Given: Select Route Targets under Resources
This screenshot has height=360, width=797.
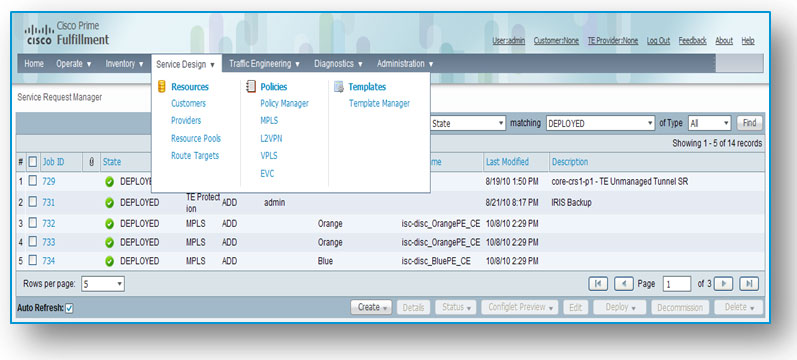Looking at the screenshot, I should coord(195,156).
